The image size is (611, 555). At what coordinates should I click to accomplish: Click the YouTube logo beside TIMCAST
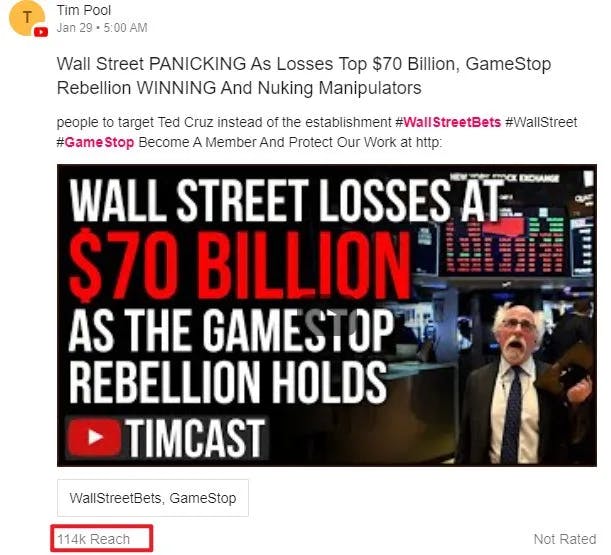click(94, 437)
